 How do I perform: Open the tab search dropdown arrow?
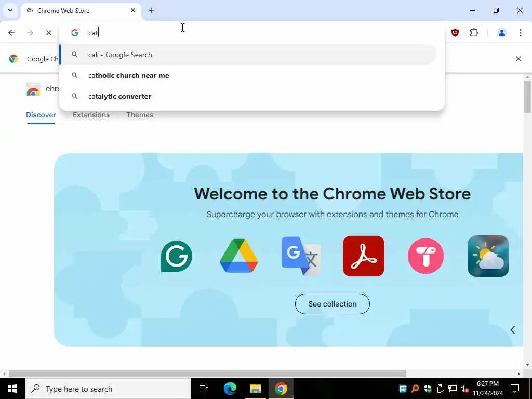pyautogui.click(x=10, y=10)
